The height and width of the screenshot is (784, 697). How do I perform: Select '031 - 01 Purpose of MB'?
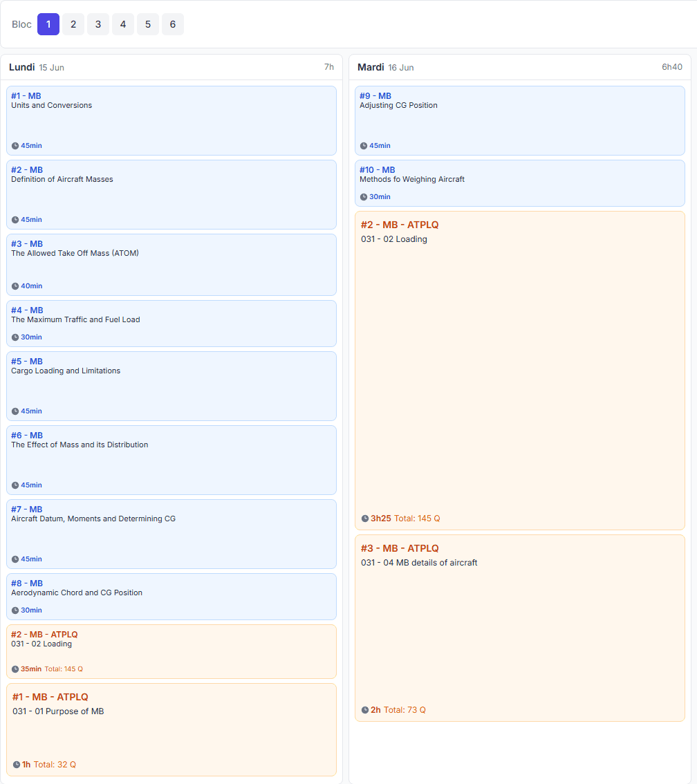tap(58, 711)
